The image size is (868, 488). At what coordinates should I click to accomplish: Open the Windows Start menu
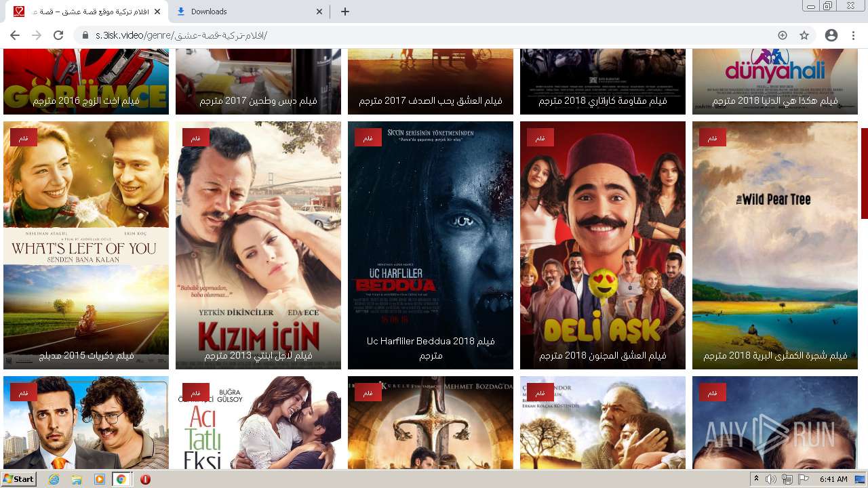pos(18,479)
